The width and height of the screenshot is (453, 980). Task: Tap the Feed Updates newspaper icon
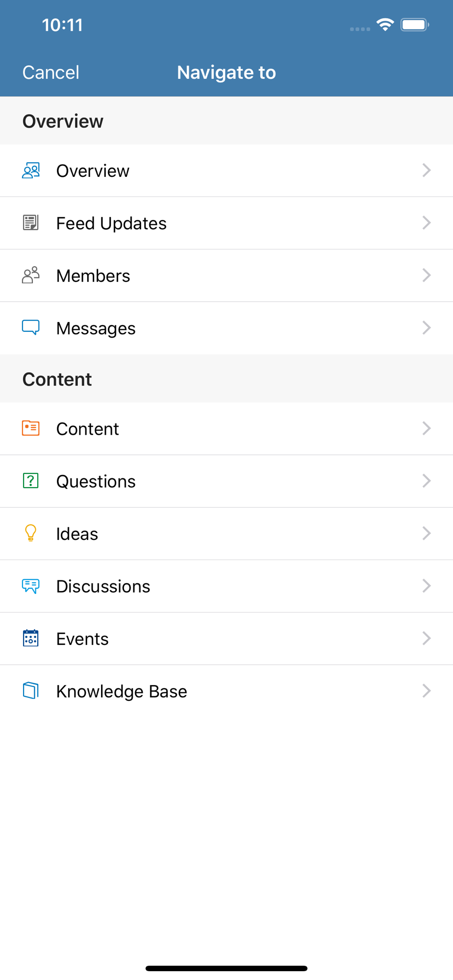(30, 223)
